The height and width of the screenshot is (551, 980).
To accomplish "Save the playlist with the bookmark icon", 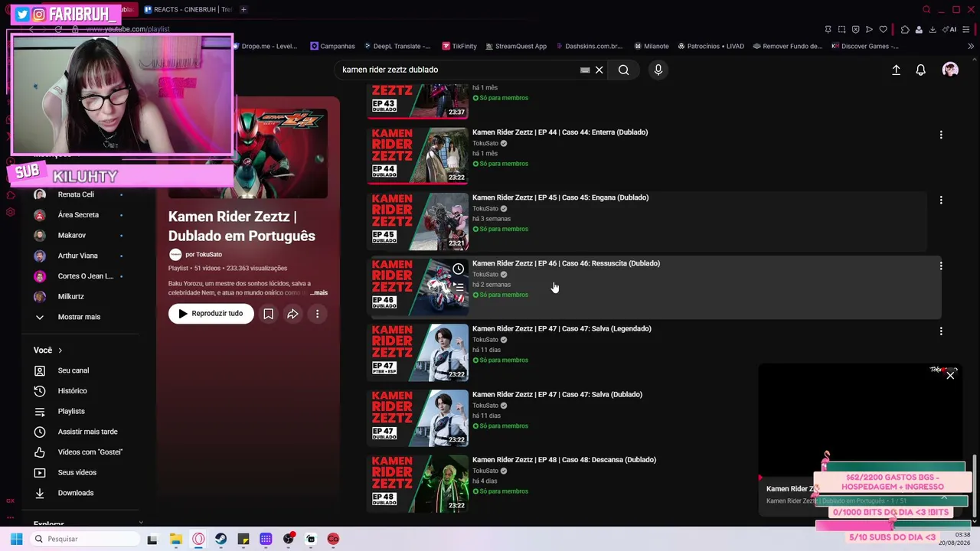I will [268, 314].
